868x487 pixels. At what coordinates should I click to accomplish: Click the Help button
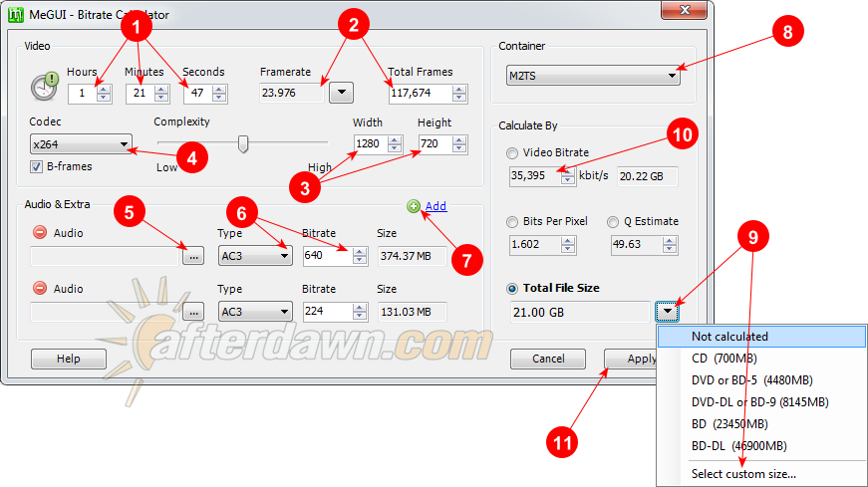click(69, 359)
